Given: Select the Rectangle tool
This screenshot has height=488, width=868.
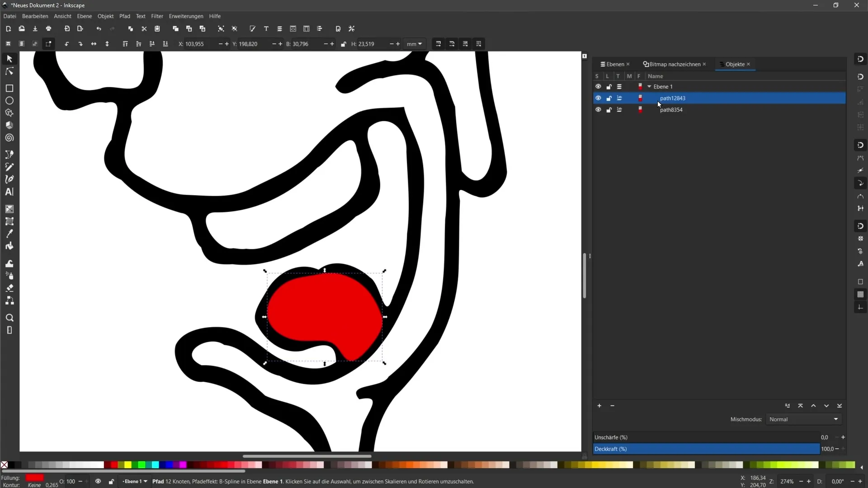Looking at the screenshot, I should click(x=9, y=88).
